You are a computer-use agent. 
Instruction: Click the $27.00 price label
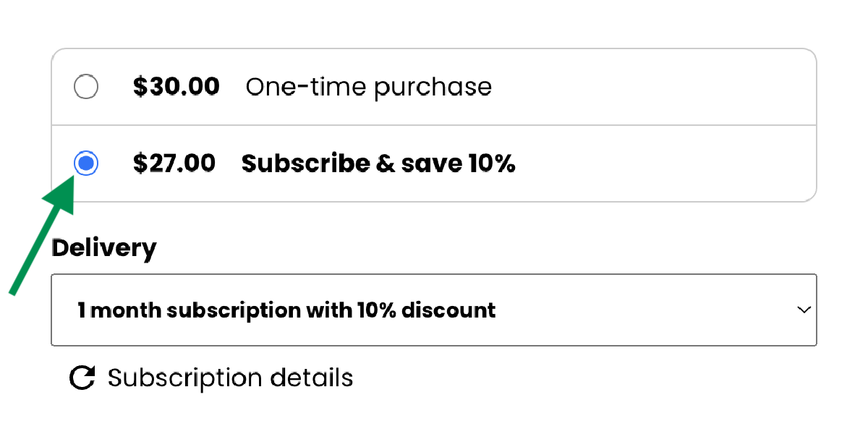click(x=174, y=163)
